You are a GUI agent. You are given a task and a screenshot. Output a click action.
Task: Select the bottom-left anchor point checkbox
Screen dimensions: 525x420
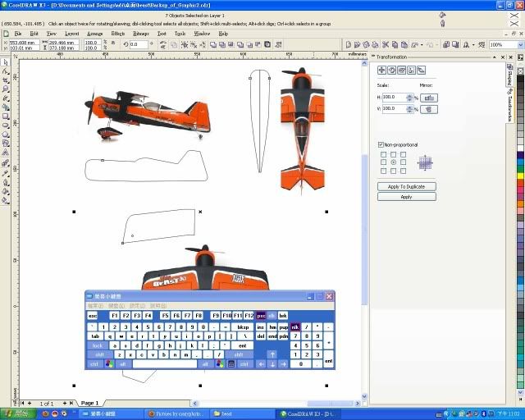click(x=383, y=171)
